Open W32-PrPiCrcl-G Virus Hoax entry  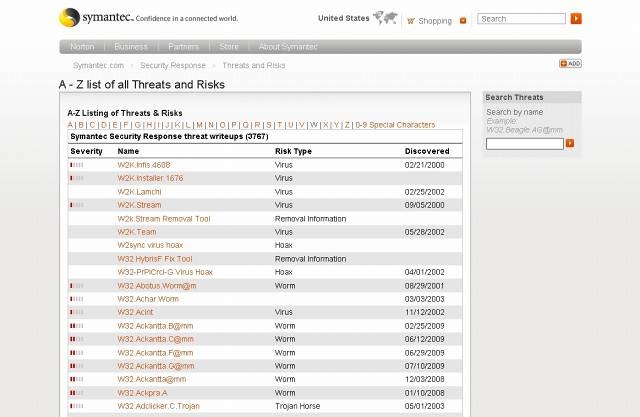(x=165, y=272)
